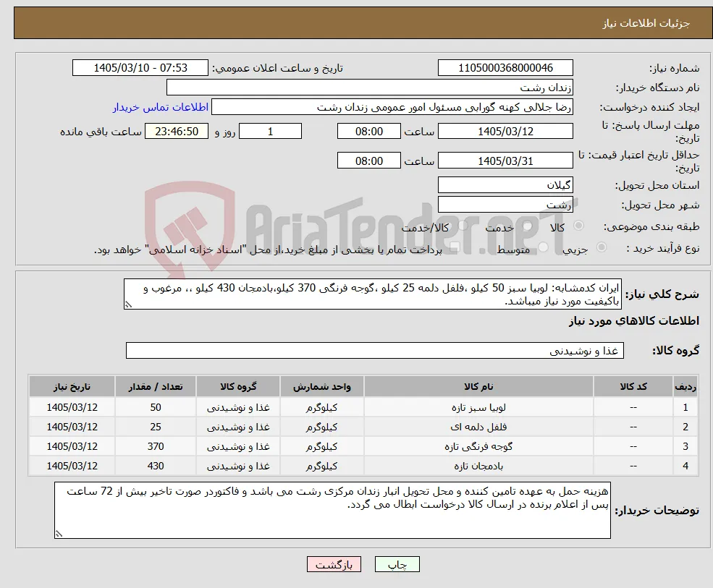Click the quantity 430 cell

[156, 466]
